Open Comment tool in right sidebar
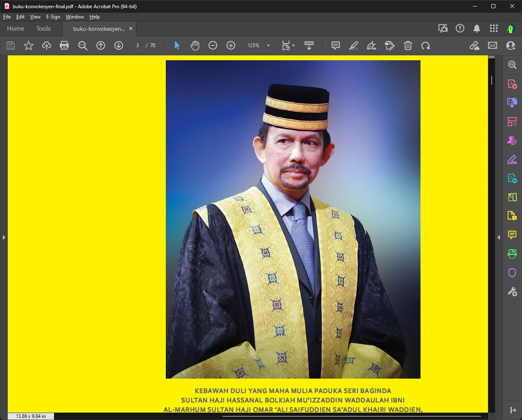Image resolution: width=522 pixels, height=420 pixels. 512,235
